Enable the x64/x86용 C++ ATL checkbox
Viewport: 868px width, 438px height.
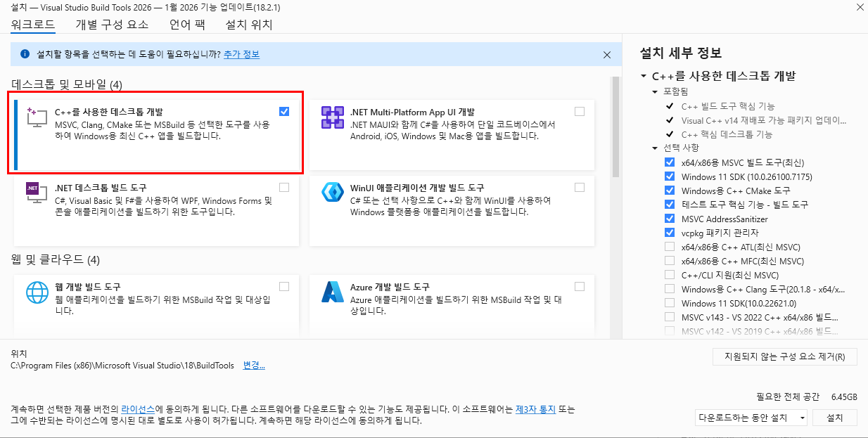[669, 247]
